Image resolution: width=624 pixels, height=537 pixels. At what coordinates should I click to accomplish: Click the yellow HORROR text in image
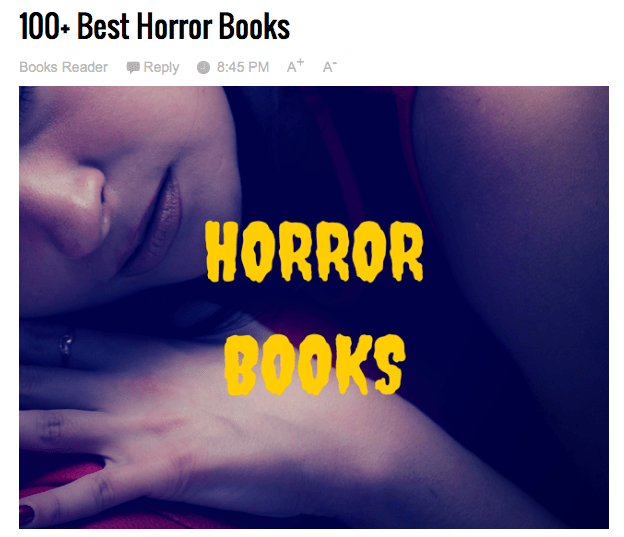click(314, 252)
